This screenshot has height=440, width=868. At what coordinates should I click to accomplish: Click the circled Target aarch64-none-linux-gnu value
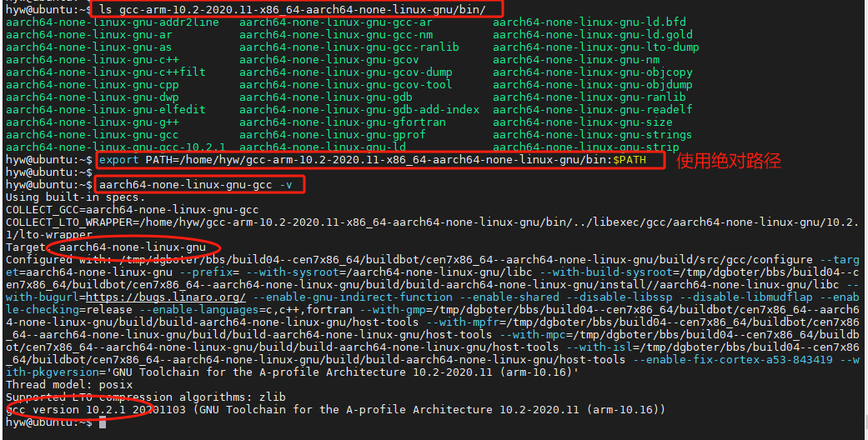132,247
